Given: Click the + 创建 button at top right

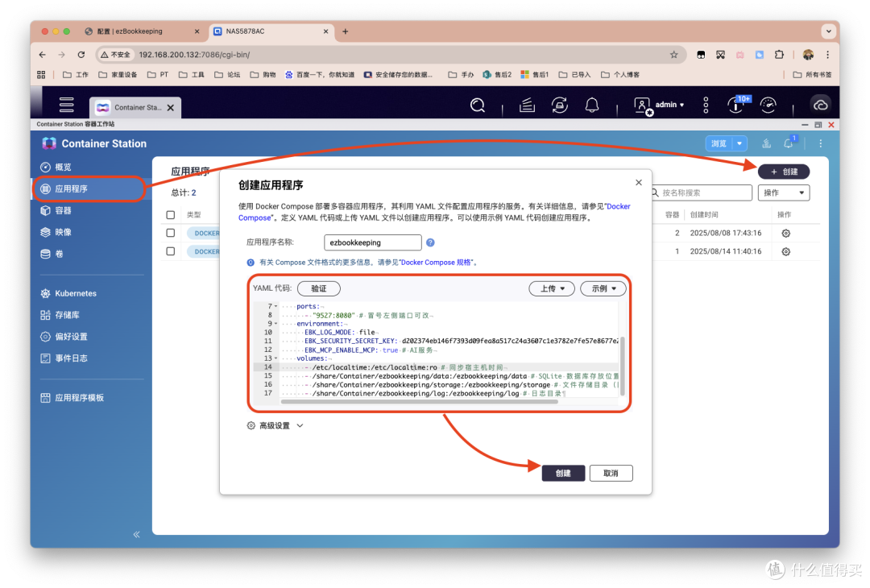Looking at the screenshot, I should pyautogui.click(x=784, y=172).
